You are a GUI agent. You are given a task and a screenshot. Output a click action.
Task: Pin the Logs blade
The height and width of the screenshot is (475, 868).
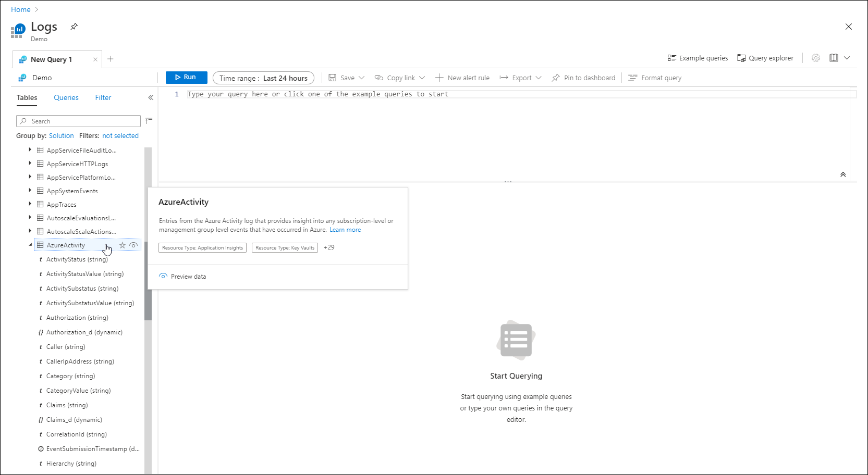[x=74, y=27]
